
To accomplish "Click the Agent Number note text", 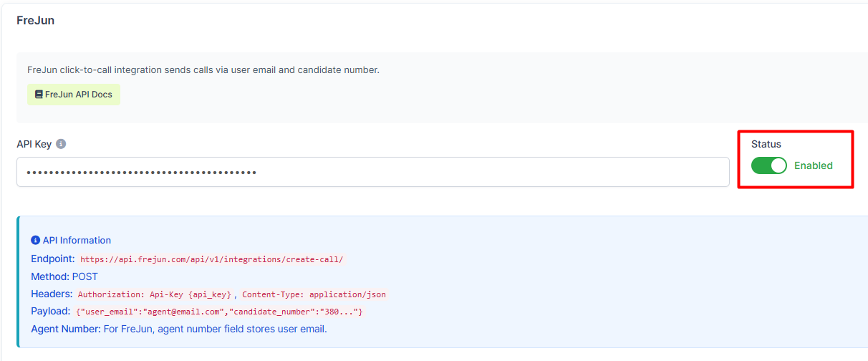I will click(179, 329).
